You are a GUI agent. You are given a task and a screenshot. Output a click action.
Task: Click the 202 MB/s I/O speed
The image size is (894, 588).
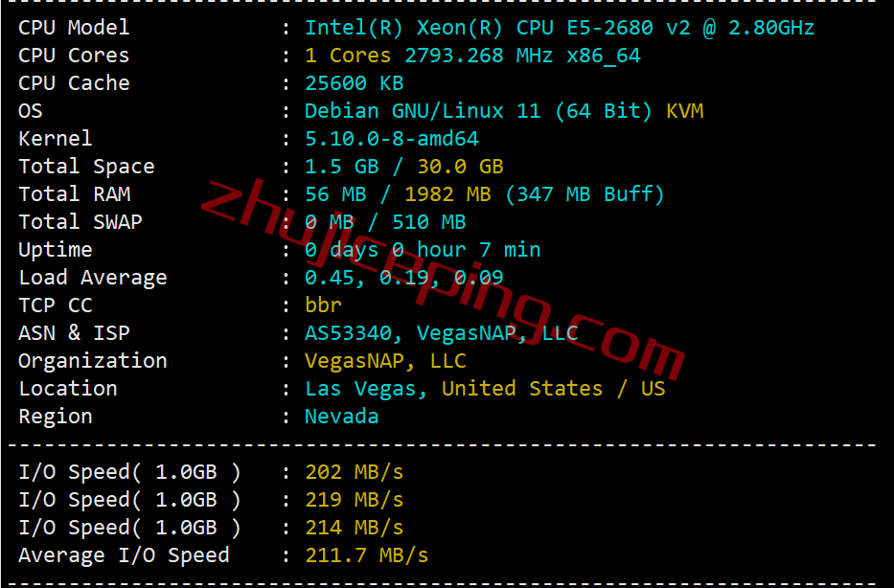355,472
